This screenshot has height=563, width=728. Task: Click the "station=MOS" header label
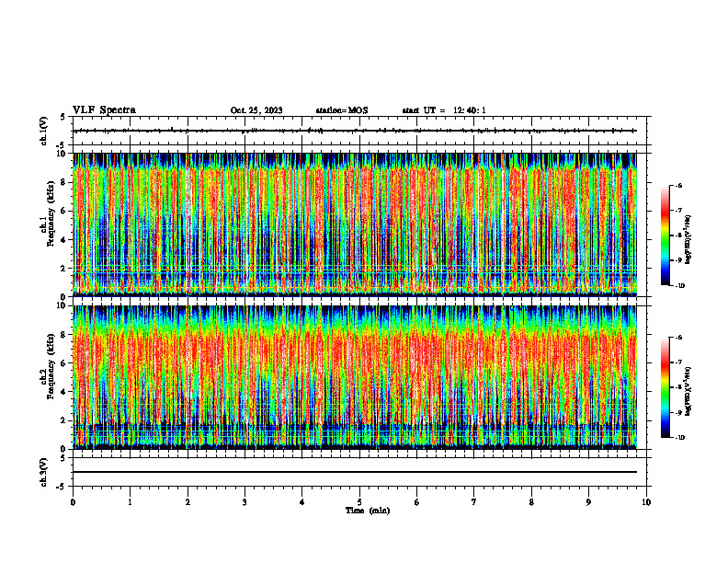tap(342, 110)
